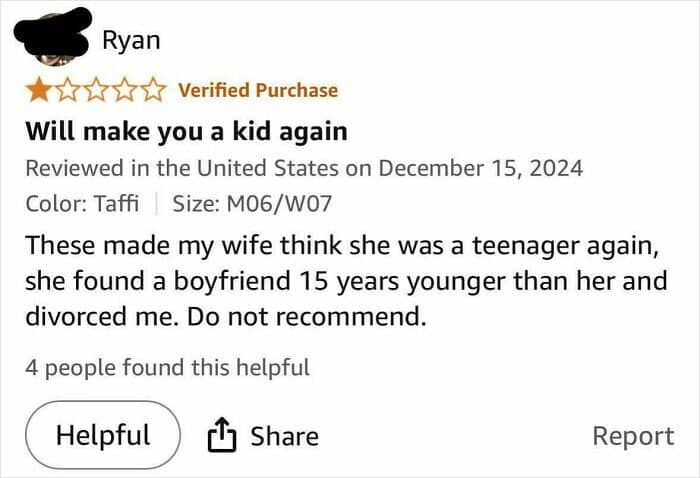Viewport: 700px width, 478px height.
Task: Click the fourth empty rating star
Action: point(124,91)
